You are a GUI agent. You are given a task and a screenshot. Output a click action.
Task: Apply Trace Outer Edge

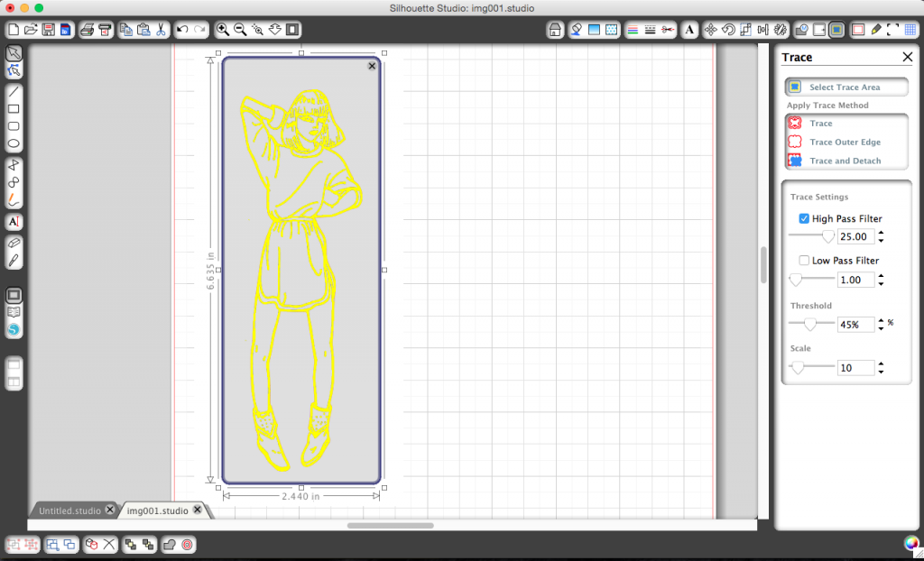[846, 142]
